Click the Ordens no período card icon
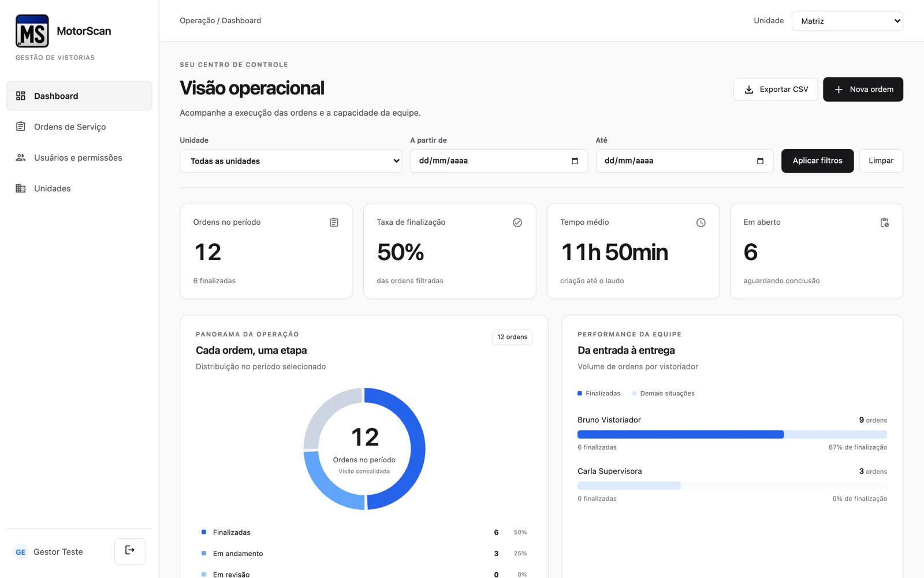This screenshot has width=924, height=578. pyautogui.click(x=334, y=223)
